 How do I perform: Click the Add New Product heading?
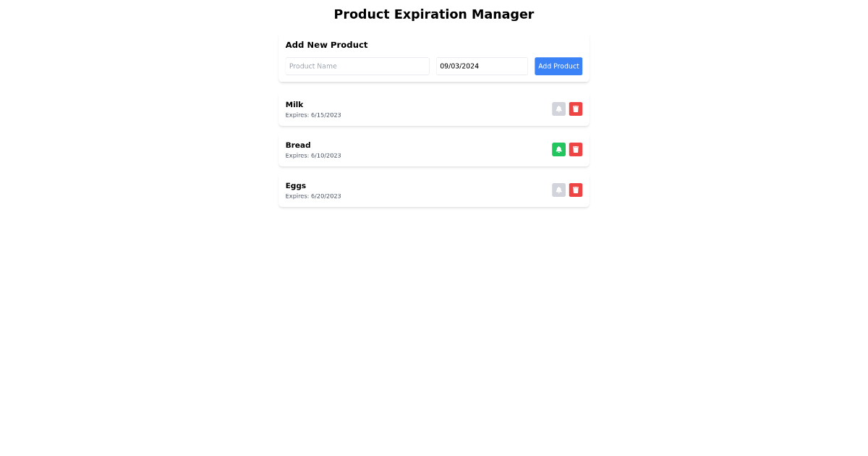pyautogui.click(x=326, y=44)
